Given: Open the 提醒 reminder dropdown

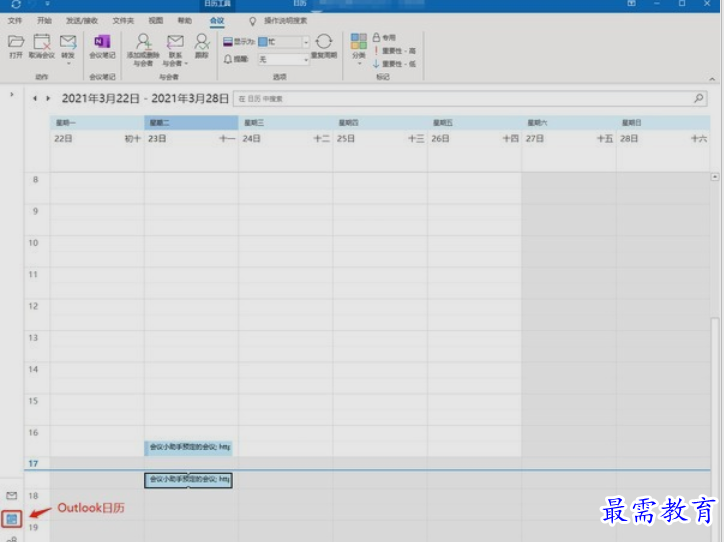Looking at the screenshot, I should tap(305, 59).
